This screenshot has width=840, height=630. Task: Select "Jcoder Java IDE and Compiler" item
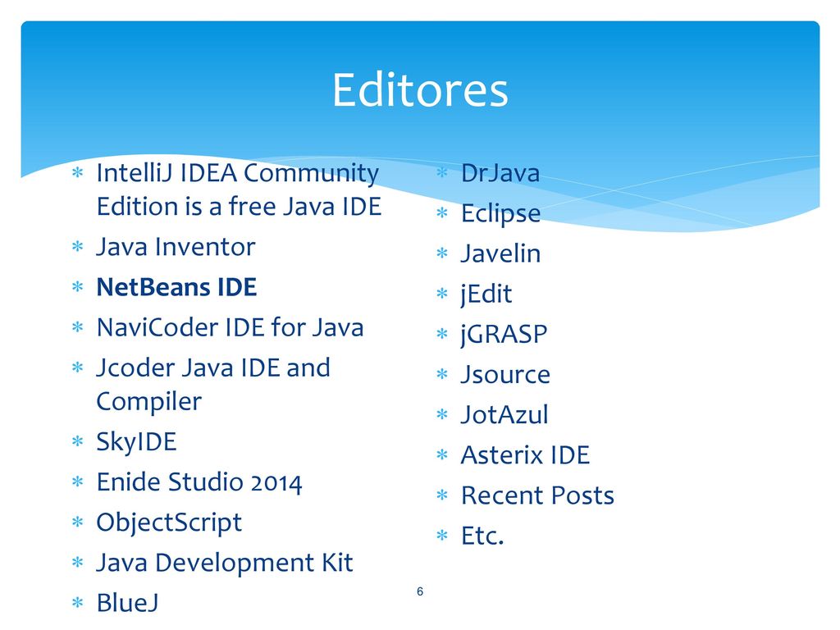(x=213, y=384)
